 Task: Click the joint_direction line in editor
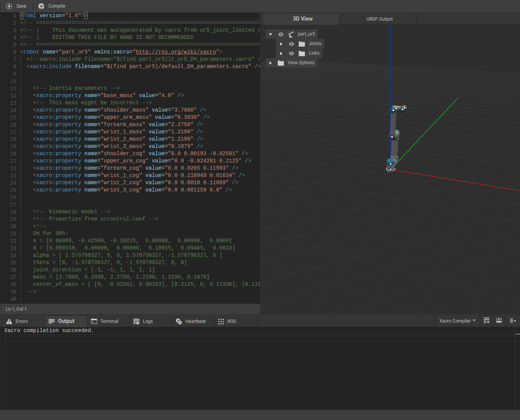[x=94, y=269]
